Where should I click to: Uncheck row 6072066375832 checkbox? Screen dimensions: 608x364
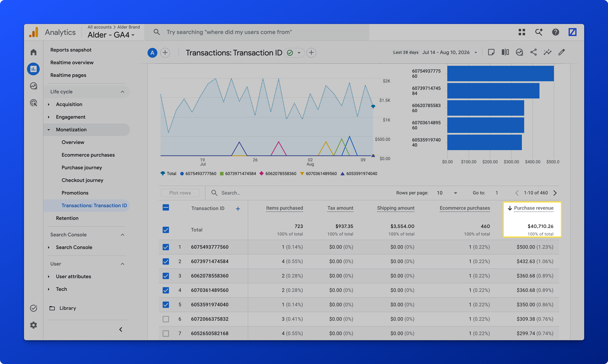(x=166, y=319)
